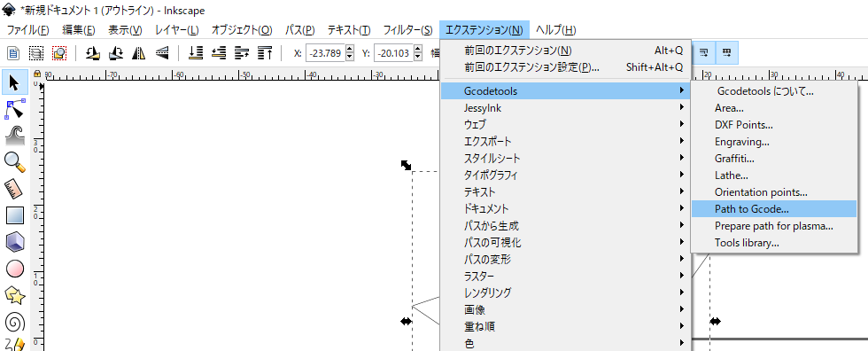The width and height of the screenshot is (868, 351).
Task: Choose 前回のエクステンション設定(P)... entry
Action: (565, 67)
